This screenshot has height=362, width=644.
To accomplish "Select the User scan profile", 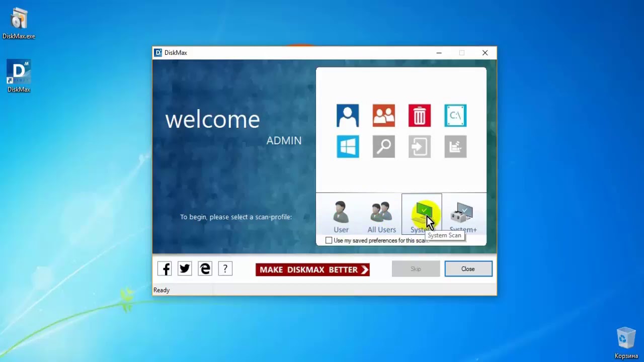I will coord(341,217).
